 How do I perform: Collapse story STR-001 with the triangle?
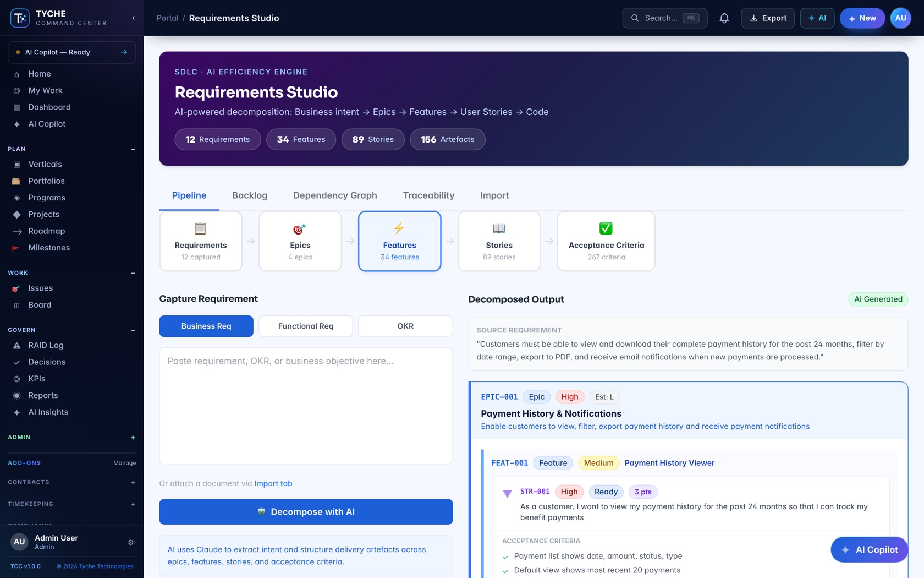pyautogui.click(x=507, y=493)
